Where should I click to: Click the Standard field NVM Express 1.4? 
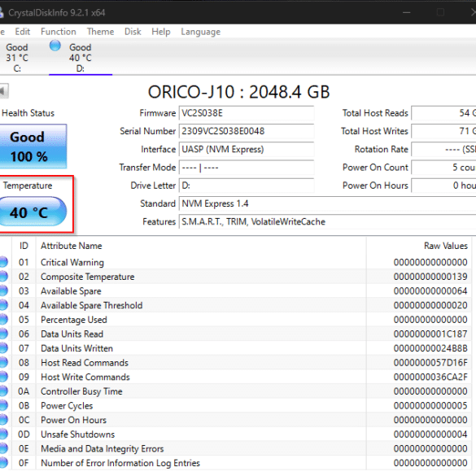(327, 203)
